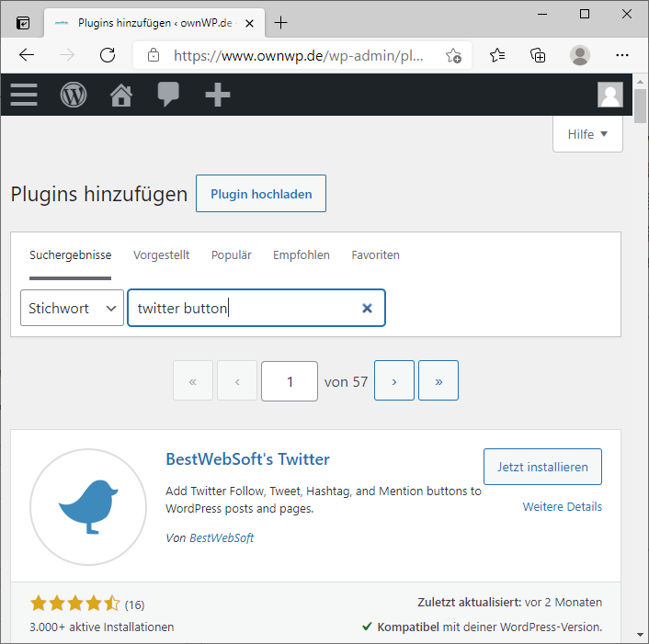Switch to Empfohlen tab
The width and height of the screenshot is (649, 644).
pos(302,254)
